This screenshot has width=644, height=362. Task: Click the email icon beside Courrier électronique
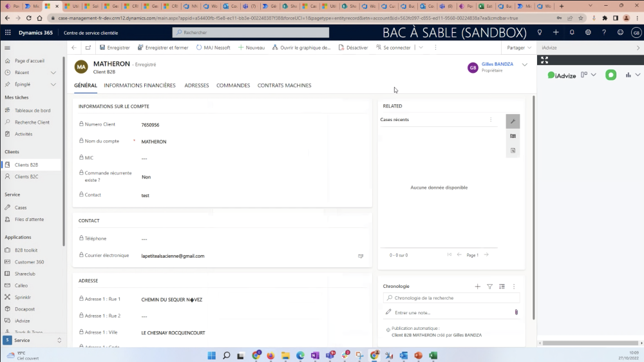pos(361,256)
